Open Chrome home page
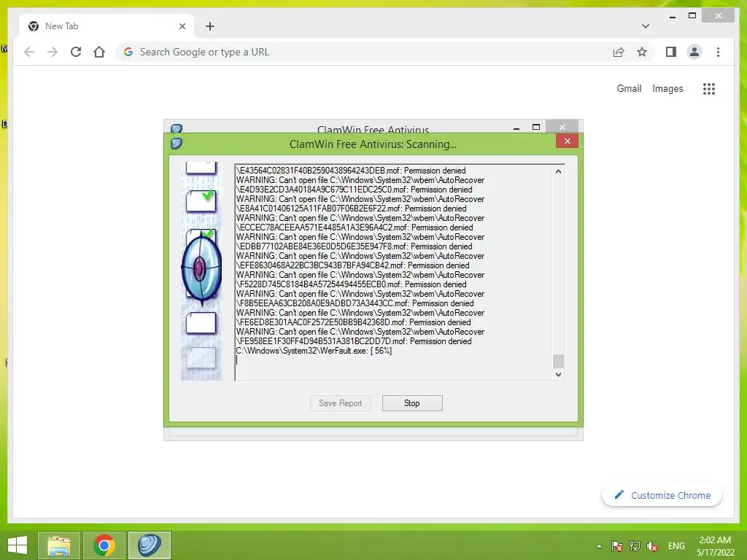Image resolution: width=747 pixels, height=560 pixels. [99, 52]
